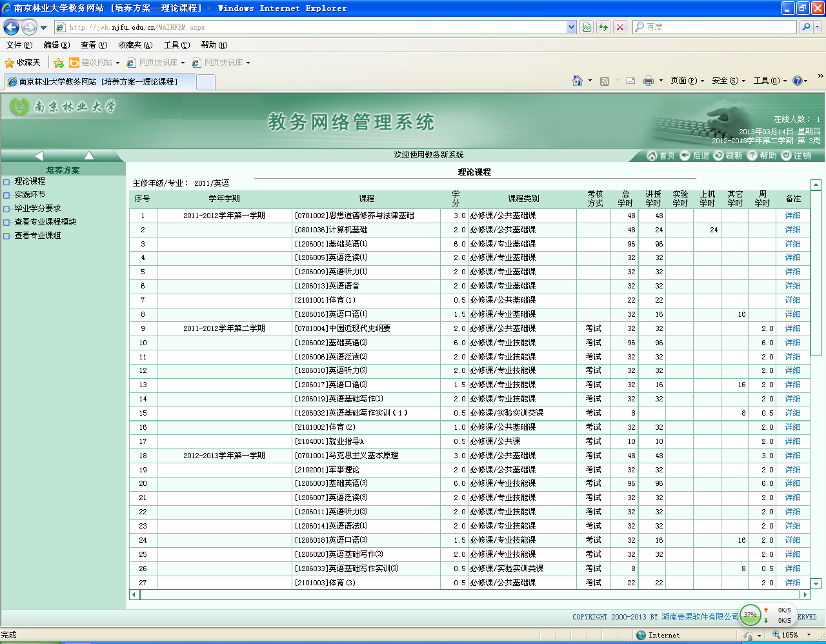Screen dimensions: 826x644
Task: Click the compatibility view icon
Action: tap(587, 27)
